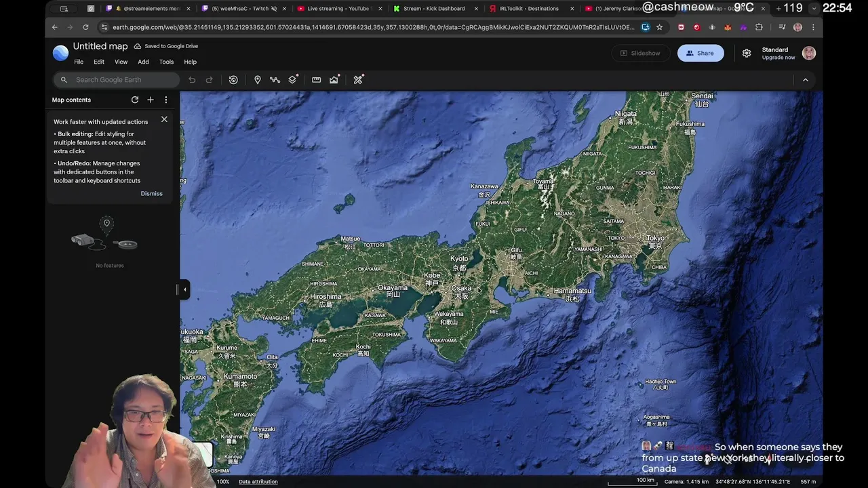Click the browser profile avatar in toolbar

[x=797, y=27]
